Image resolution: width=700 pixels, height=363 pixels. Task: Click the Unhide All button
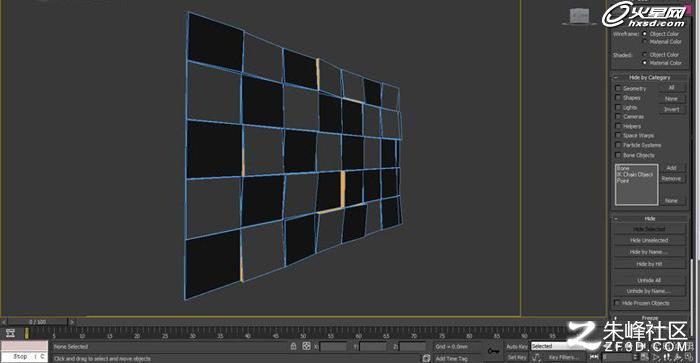point(649,280)
